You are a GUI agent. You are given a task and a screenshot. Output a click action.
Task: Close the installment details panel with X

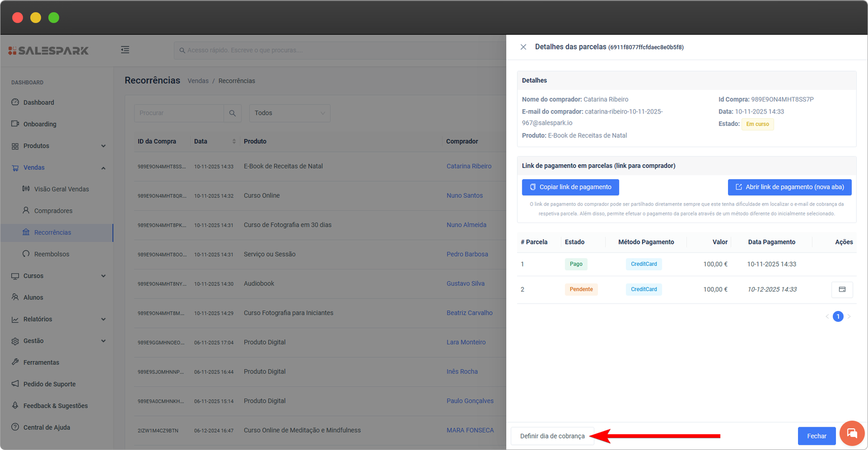click(x=523, y=47)
